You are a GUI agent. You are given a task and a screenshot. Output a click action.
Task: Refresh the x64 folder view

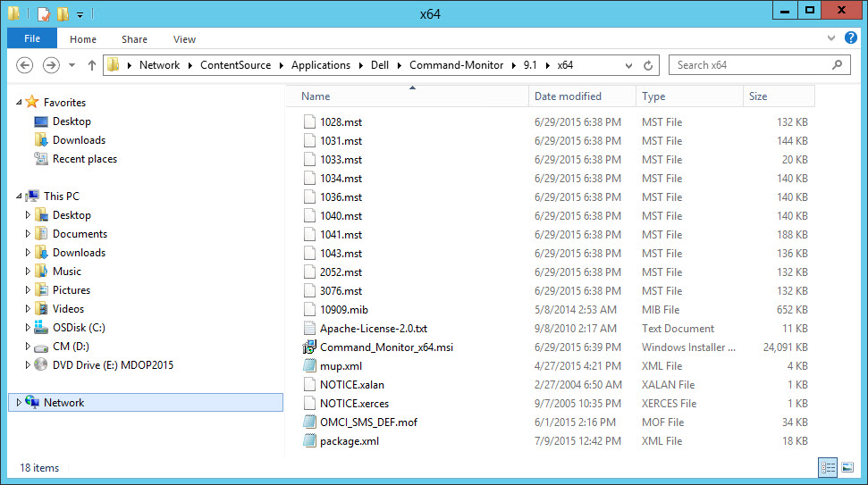click(x=649, y=65)
